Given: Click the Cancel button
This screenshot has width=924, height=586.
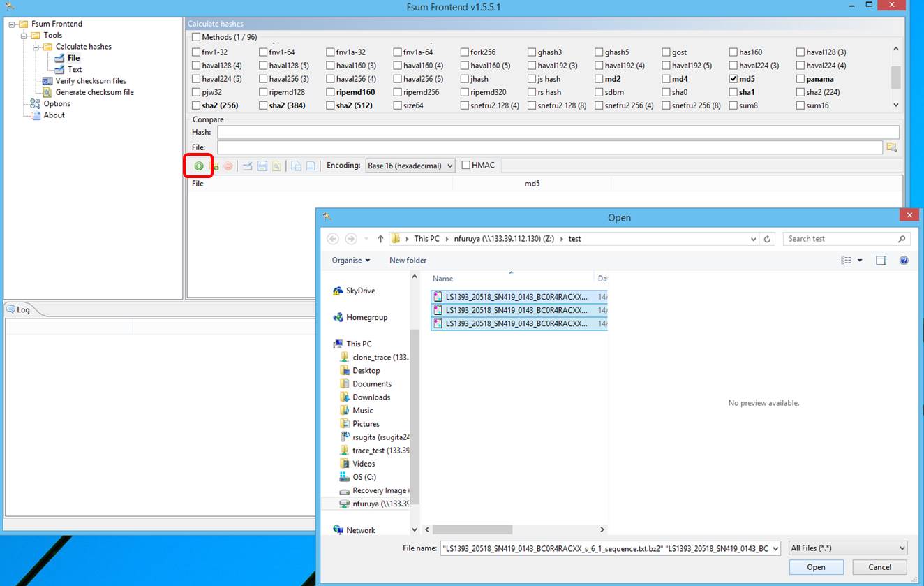Looking at the screenshot, I should [879, 567].
